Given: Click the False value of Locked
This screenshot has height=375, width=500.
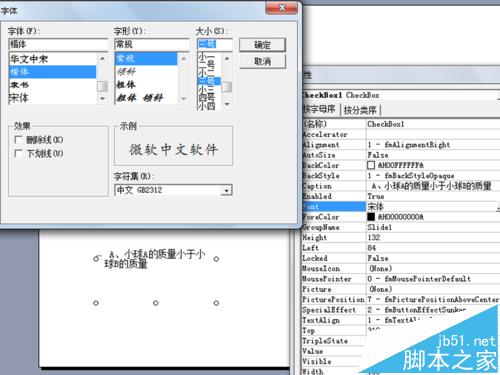Looking at the screenshot, I should [378, 258].
